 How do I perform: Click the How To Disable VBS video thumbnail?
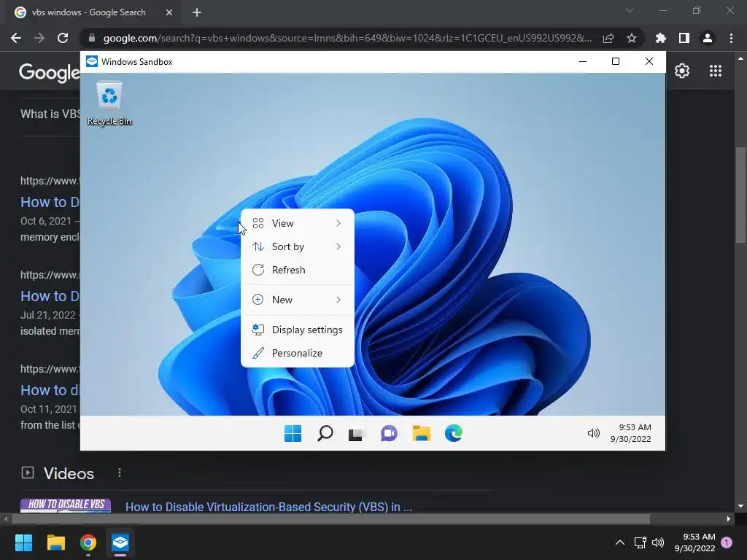66,505
